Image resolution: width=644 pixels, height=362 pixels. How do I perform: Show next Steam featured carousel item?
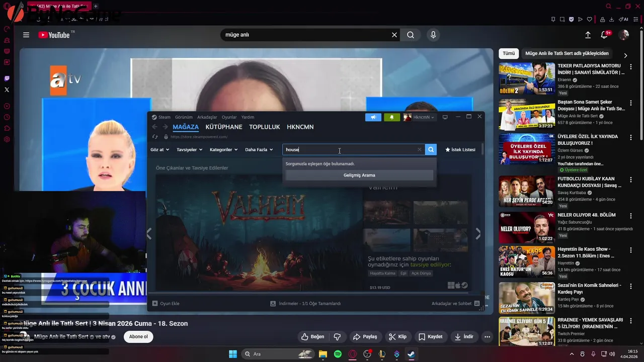point(478,234)
